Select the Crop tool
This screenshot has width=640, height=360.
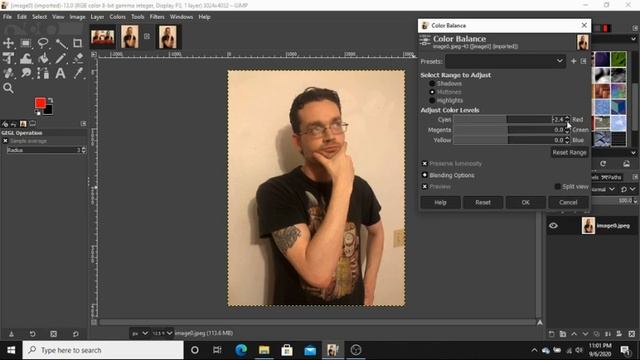coord(78,43)
